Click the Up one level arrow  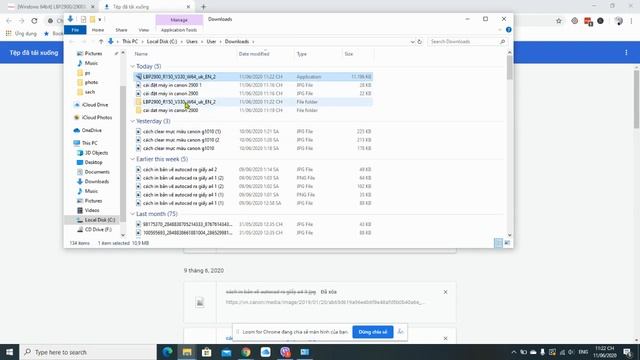[x=101, y=42]
